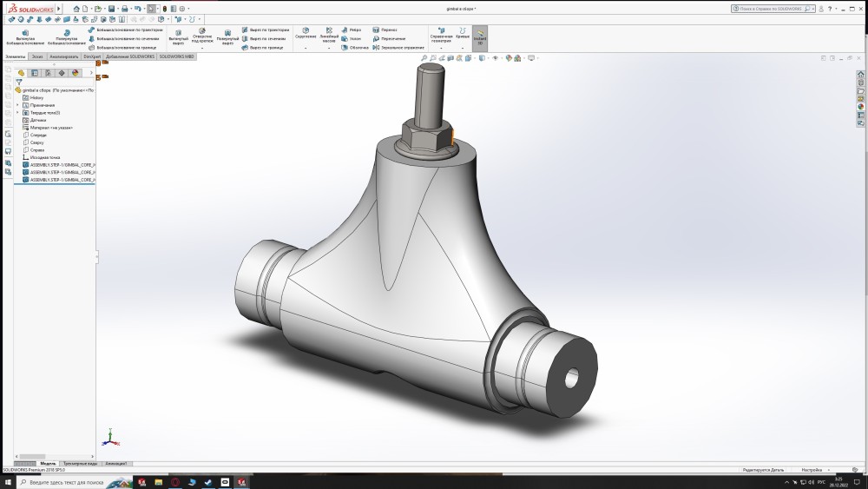Switch to the Эскиз tab

(x=36, y=56)
